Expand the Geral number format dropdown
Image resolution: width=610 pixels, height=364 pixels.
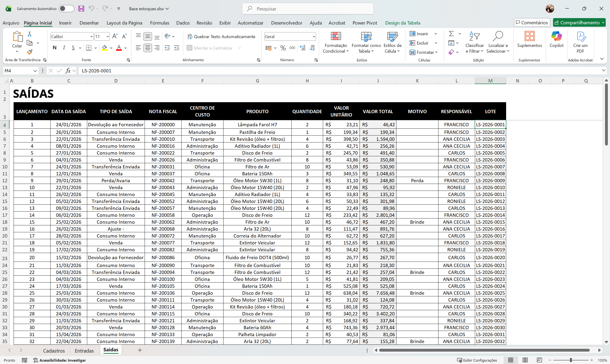point(314,36)
